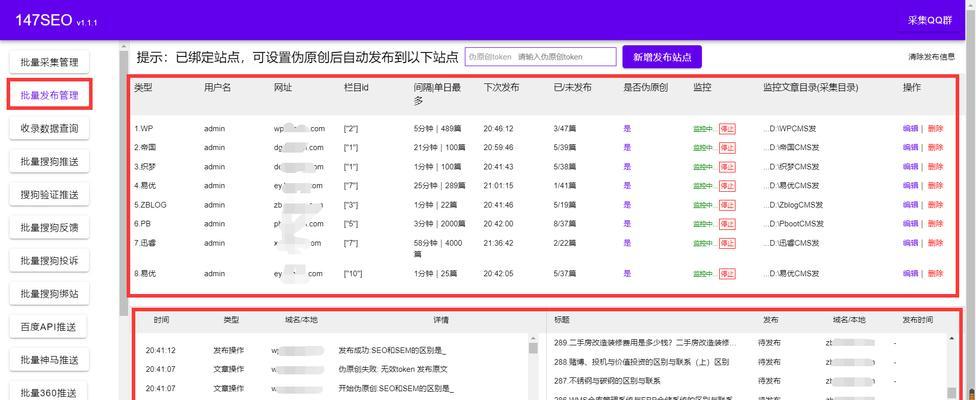Delete the 2.帝国 site entry
The height and width of the screenshot is (400, 976).
point(935,147)
